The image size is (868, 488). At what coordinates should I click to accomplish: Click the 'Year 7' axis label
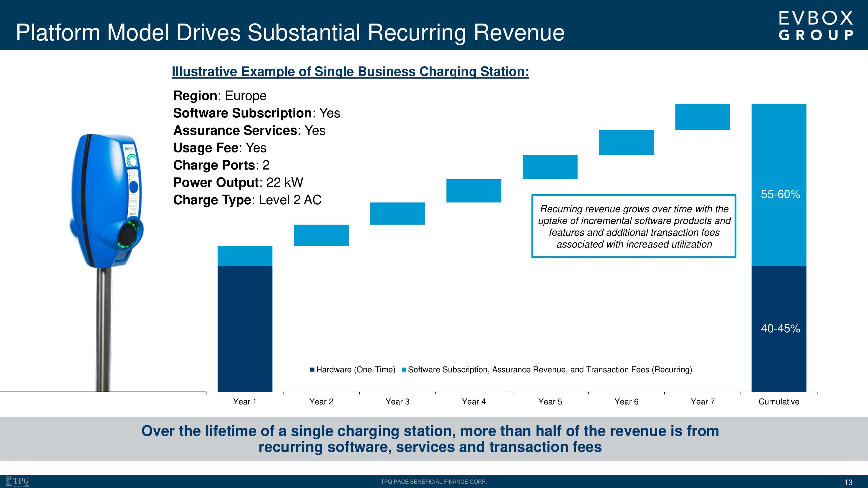[x=703, y=402]
